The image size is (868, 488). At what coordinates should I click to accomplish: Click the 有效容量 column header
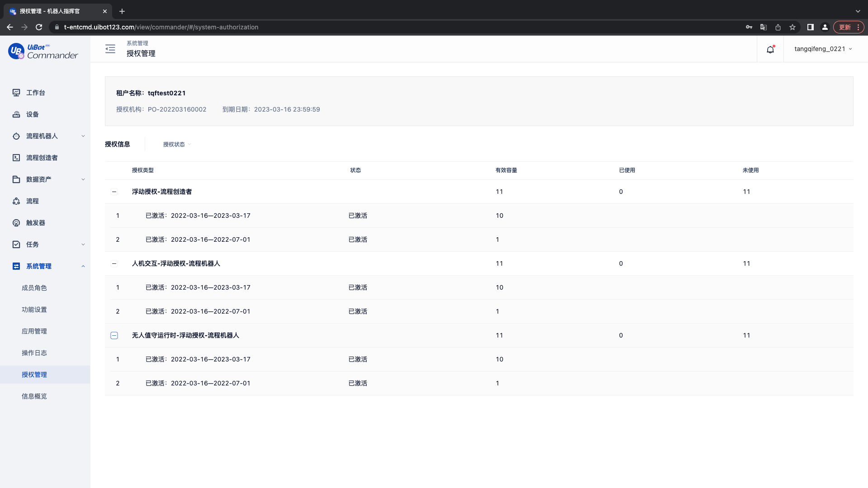coord(506,170)
